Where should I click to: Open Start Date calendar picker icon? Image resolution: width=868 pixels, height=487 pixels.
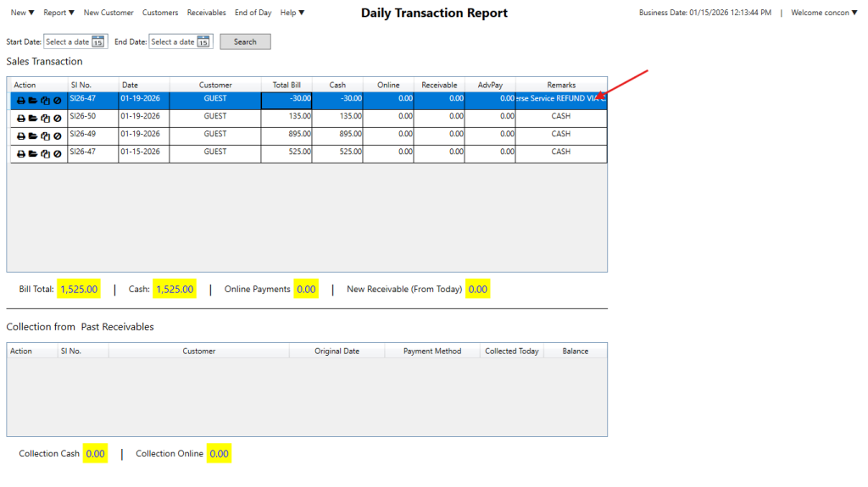point(98,42)
